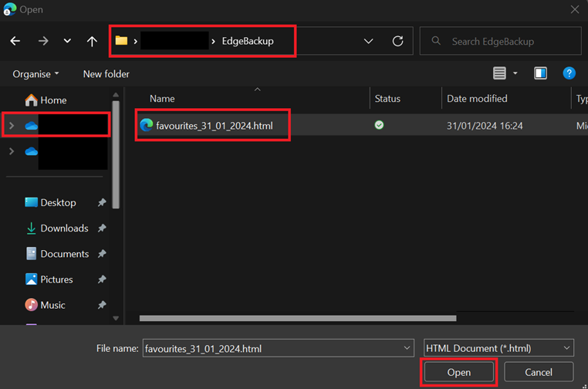588x389 pixels.
Task: Open the Music quick access folder
Action: click(x=52, y=305)
